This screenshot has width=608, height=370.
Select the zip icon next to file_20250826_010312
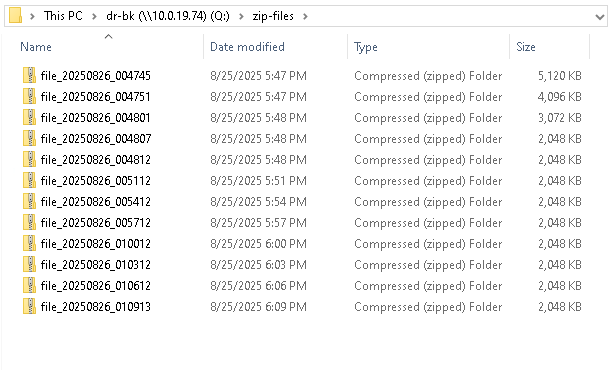[x=29, y=264]
